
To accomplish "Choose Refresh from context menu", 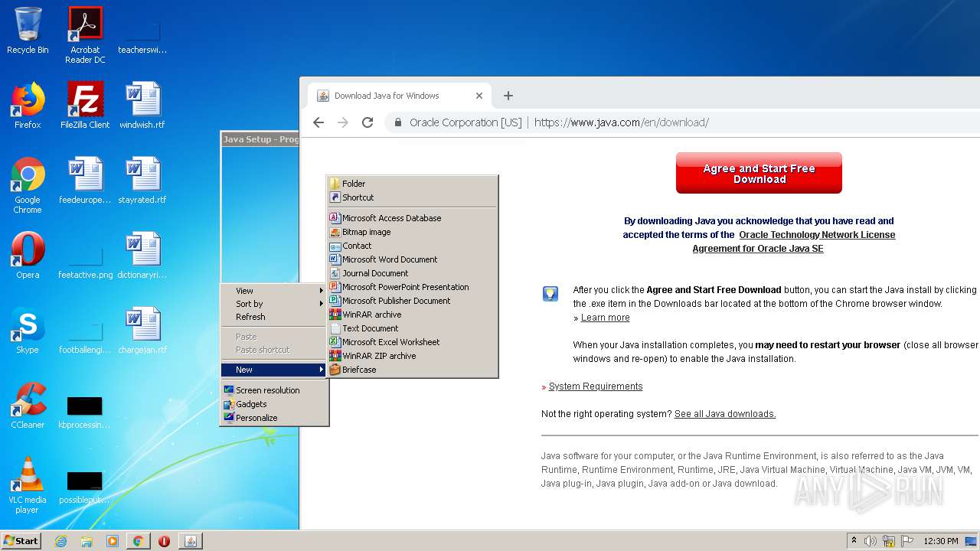I will [x=275, y=317].
